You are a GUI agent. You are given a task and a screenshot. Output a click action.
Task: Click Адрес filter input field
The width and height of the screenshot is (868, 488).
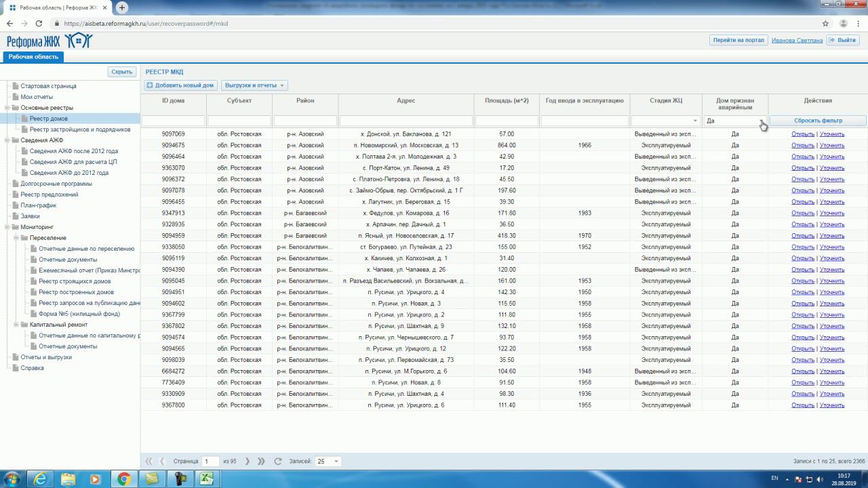pos(406,121)
